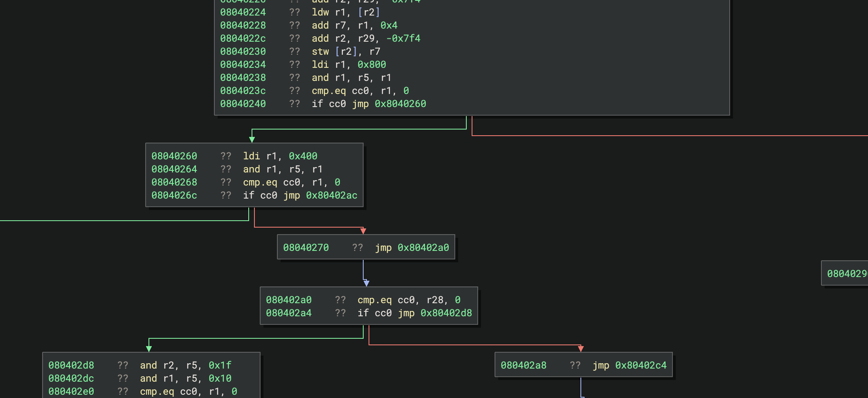Viewport: 868px width, 398px height.
Task: Click the ?? bytes column beside 08040270
Action: 358,247
